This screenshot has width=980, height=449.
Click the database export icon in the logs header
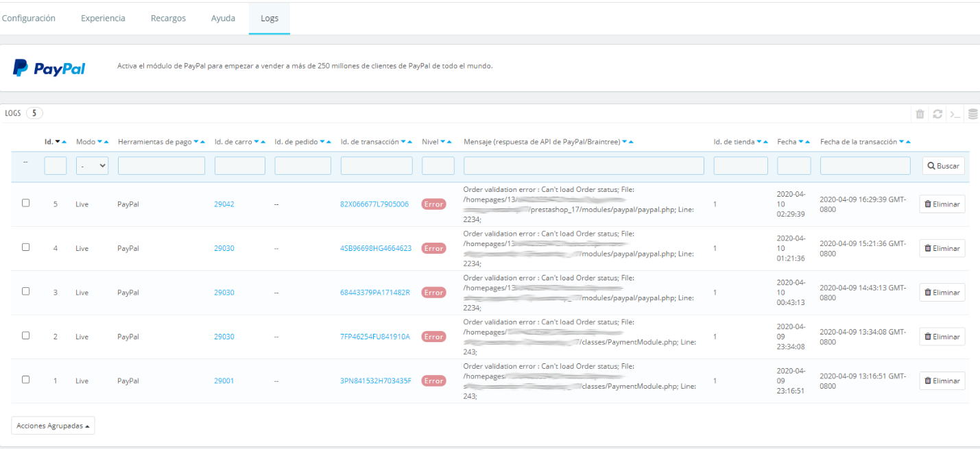(x=972, y=114)
